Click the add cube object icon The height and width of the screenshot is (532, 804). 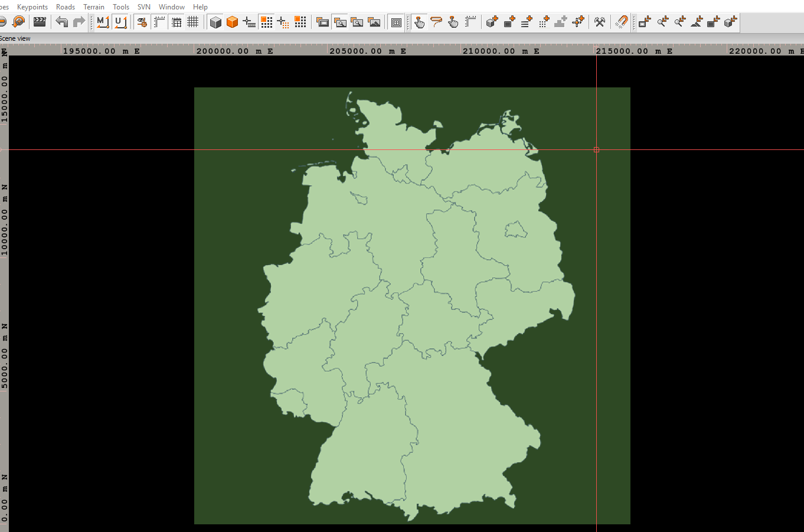(492, 22)
